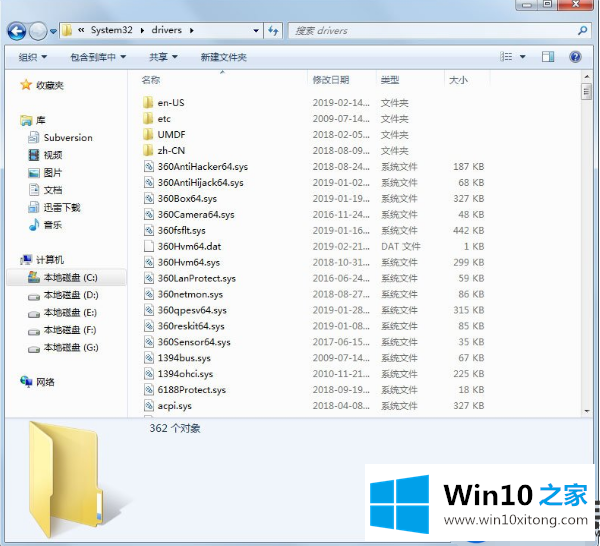Click the 360qpesv64.sys file icon

tap(148, 310)
